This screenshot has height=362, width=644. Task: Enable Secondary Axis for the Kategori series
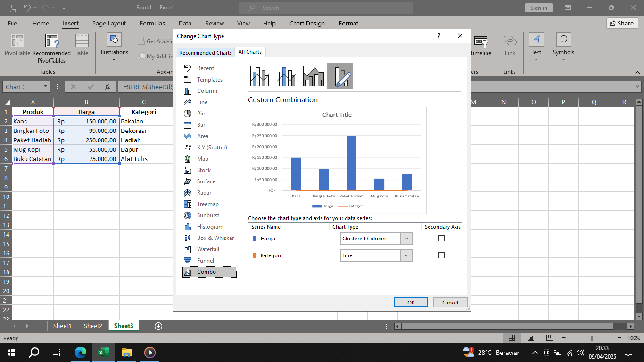(x=441, y=255)
